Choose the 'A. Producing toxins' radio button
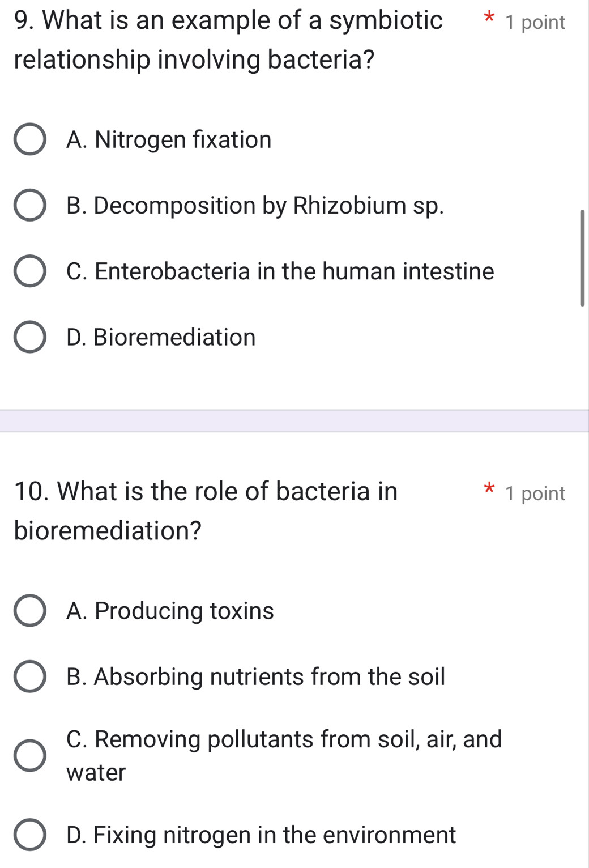The image size is (589, 868). point(30,611)
